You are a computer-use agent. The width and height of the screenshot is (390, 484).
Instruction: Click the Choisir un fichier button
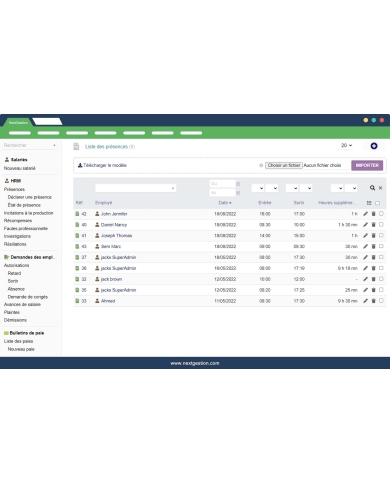(x=284, y=165)
